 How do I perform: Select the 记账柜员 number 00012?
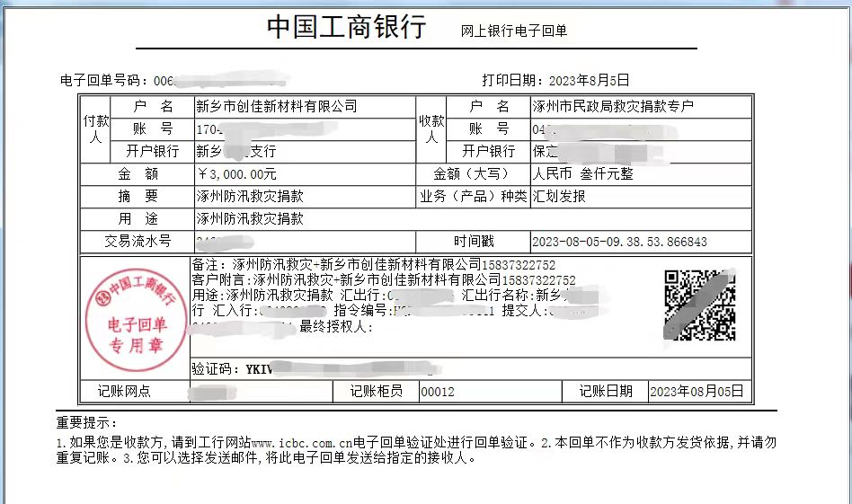pos(438,391)
